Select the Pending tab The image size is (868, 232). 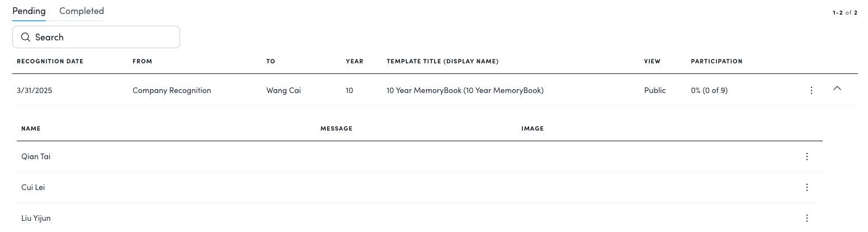pos(29,11)
